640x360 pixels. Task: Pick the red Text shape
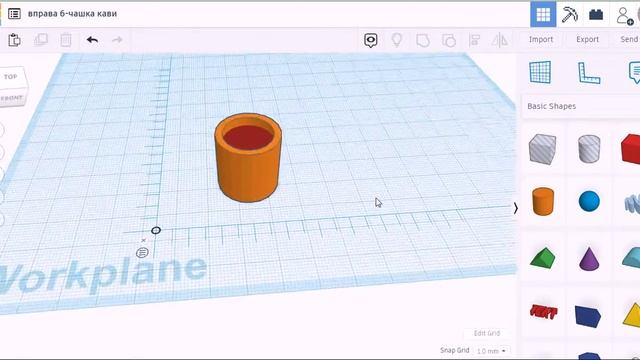click(x=543, y=312)
